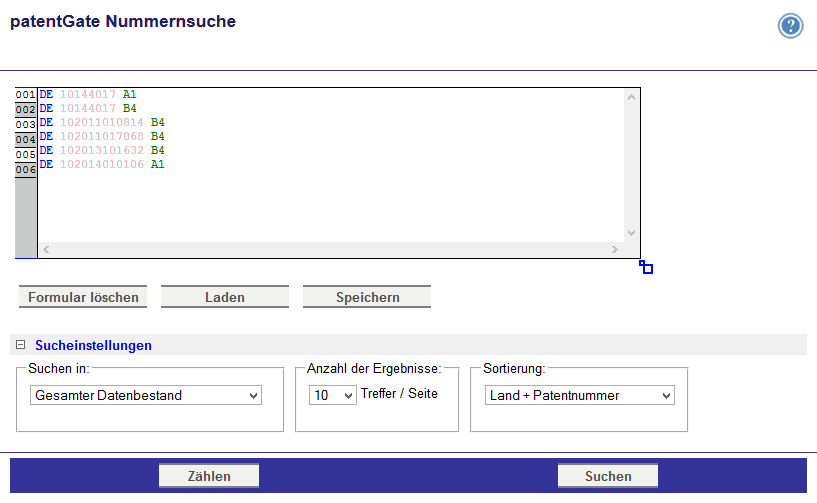
Task: Click the textarea scroll down arrow
Action: [x=631, y=232]
